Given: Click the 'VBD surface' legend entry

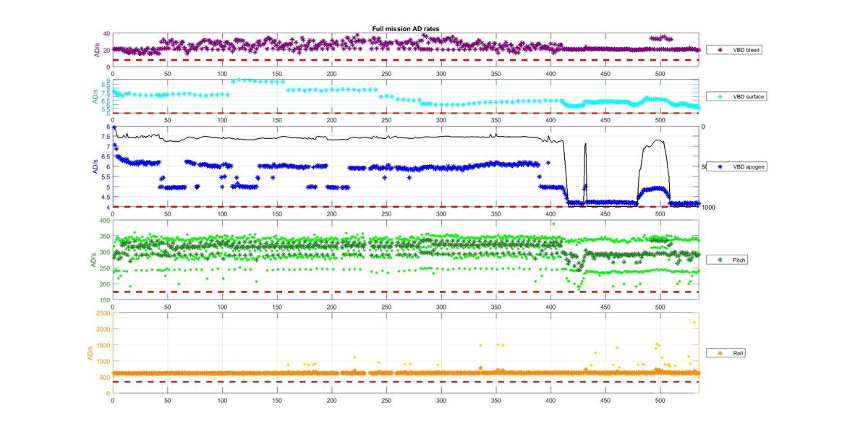Looking at the screenshot, I should coord(737,96).
